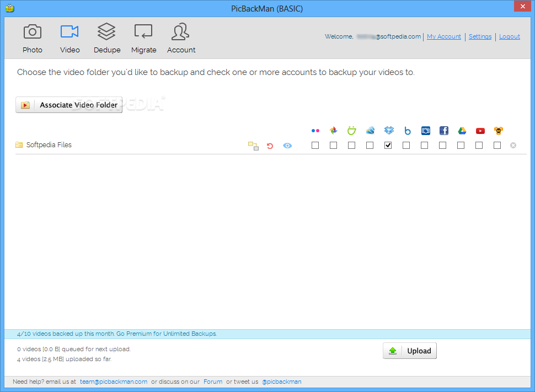Click the PicBackMan app icon in title bar
Viewport: 535px width, 392px height.
point(10,8)
